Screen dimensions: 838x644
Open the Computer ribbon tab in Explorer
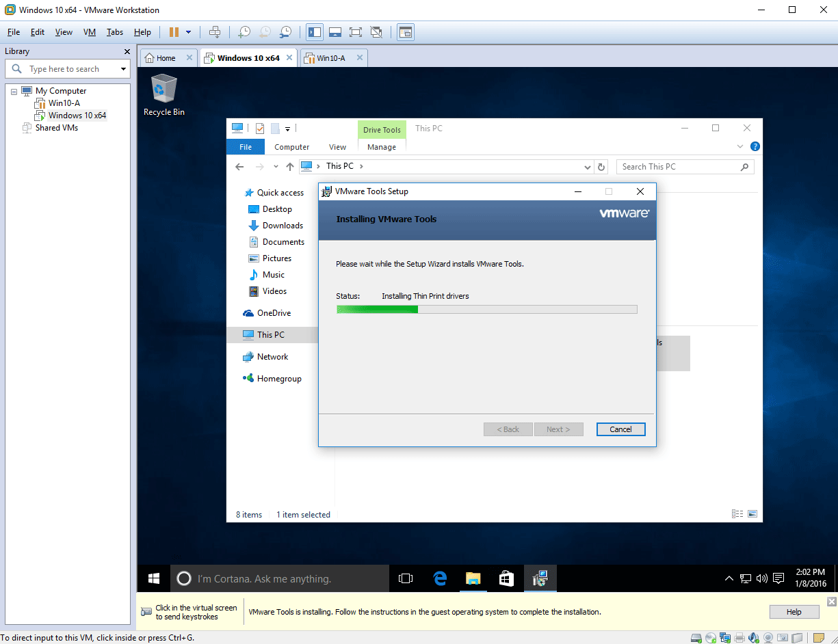[x=292, y=147]
